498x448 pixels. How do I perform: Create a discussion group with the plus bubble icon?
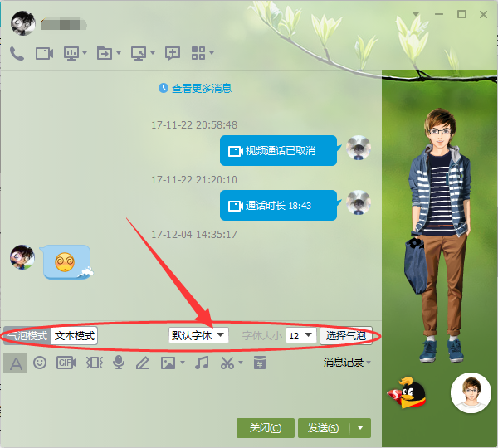tap(173, 53)
